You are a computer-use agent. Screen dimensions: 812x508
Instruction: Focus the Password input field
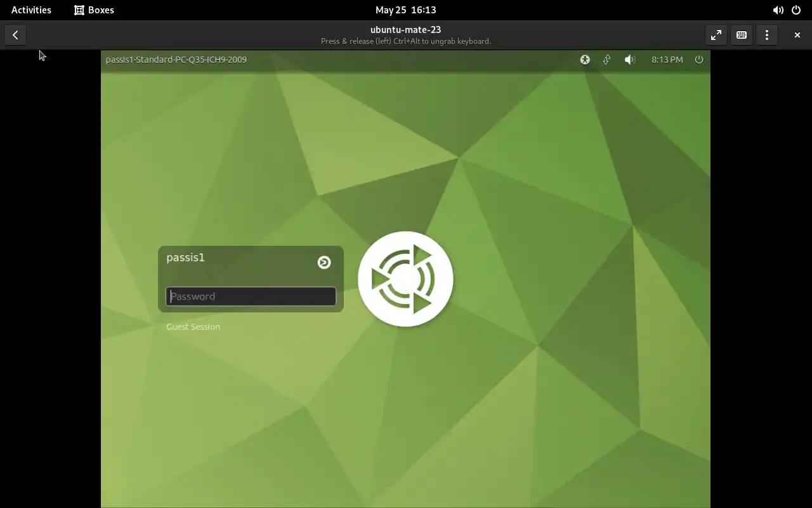point(251,297)
